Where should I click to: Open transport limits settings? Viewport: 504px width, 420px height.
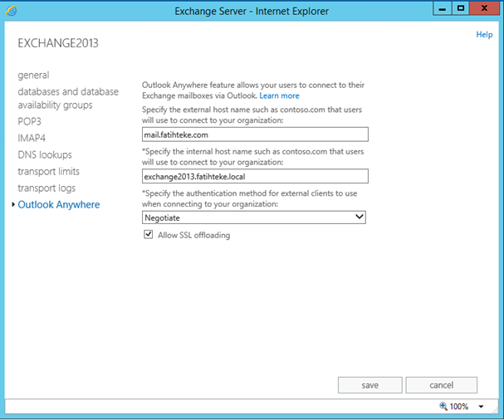point(48,171)
